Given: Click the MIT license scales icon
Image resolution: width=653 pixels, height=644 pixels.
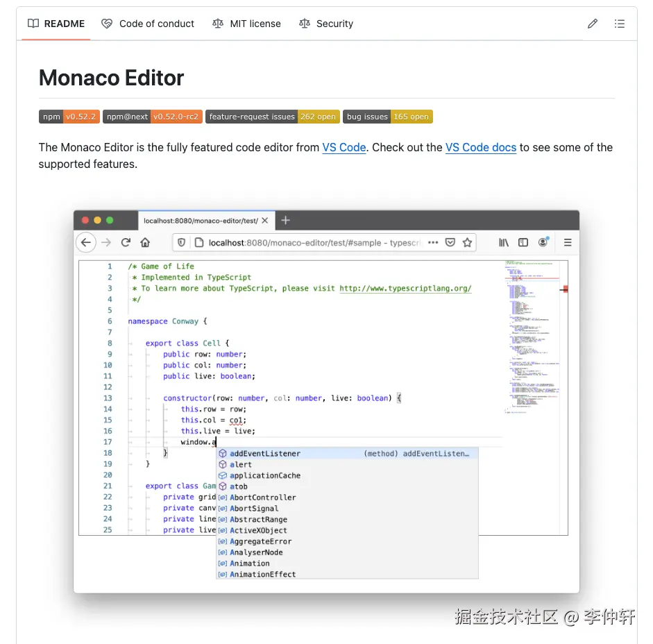Looking at the screenshot, I should pyautogui.click(x=218, y=24).
